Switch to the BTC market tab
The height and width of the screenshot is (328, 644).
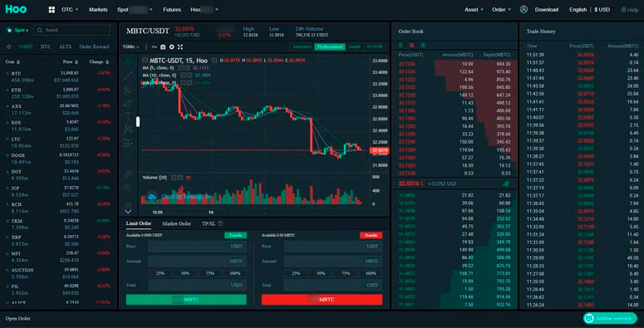tap(46, 47)
